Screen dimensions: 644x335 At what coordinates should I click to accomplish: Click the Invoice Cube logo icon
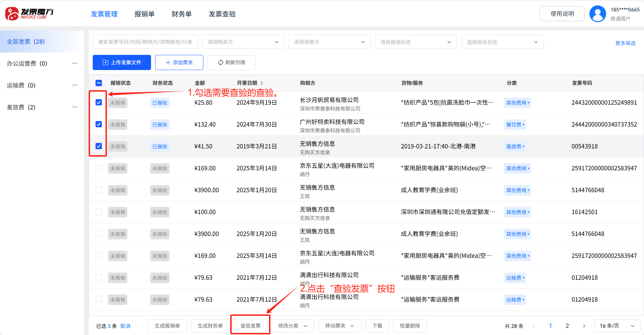pyautogui.click(x=12, y=14)
